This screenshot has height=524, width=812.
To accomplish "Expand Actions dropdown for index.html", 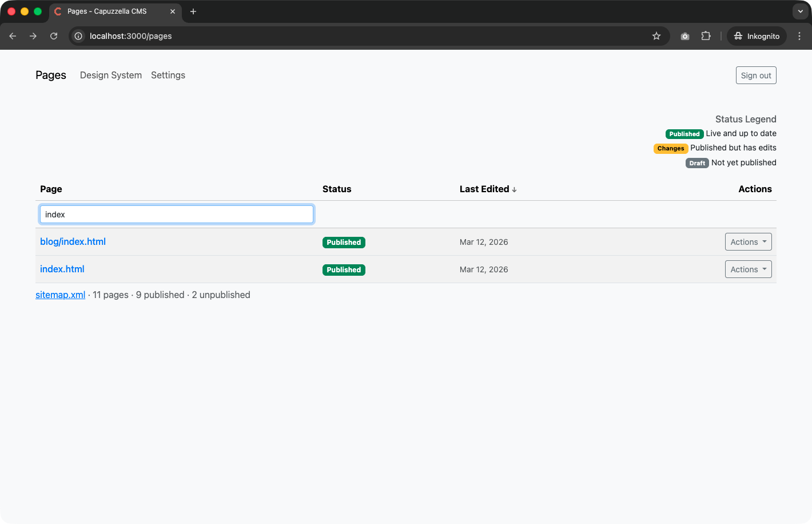I will [748, 269].
